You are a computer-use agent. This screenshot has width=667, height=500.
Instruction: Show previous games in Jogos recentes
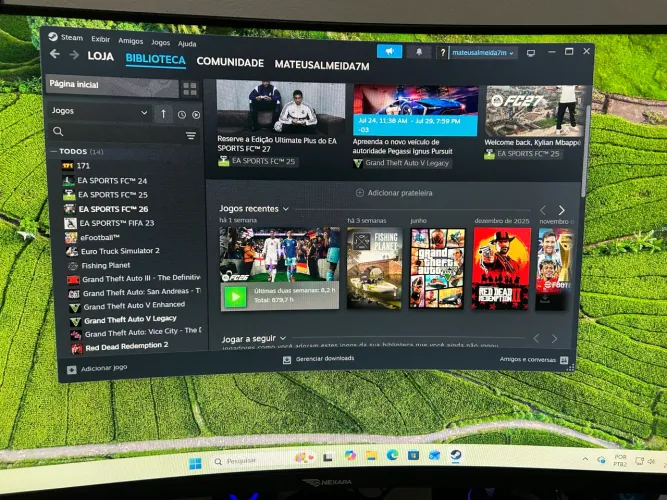(543, 210)
